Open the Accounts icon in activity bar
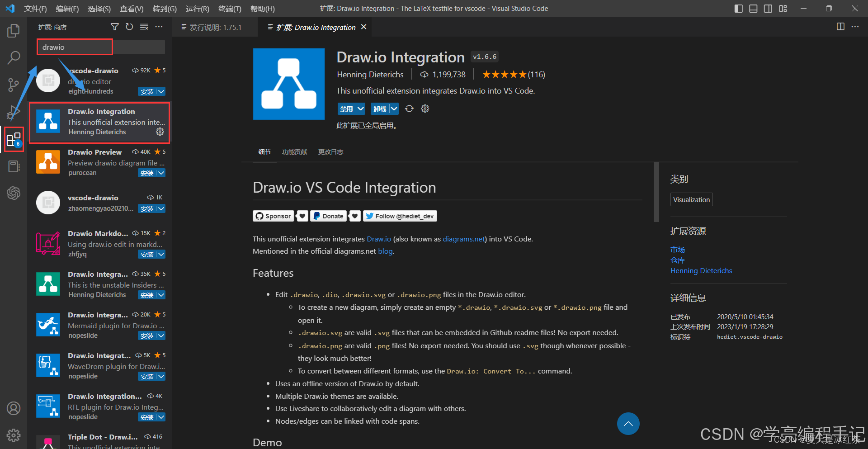This screenshot has width=868, height=449. click(14, 408)
